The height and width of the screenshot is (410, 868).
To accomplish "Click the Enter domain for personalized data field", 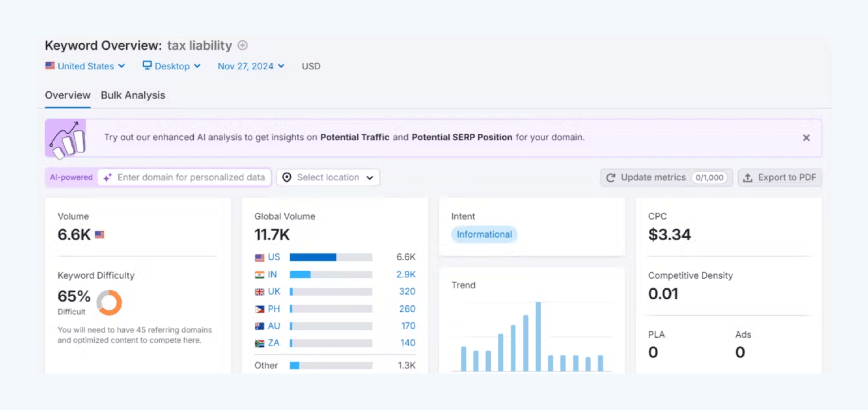I will click(x=184, y=177).
